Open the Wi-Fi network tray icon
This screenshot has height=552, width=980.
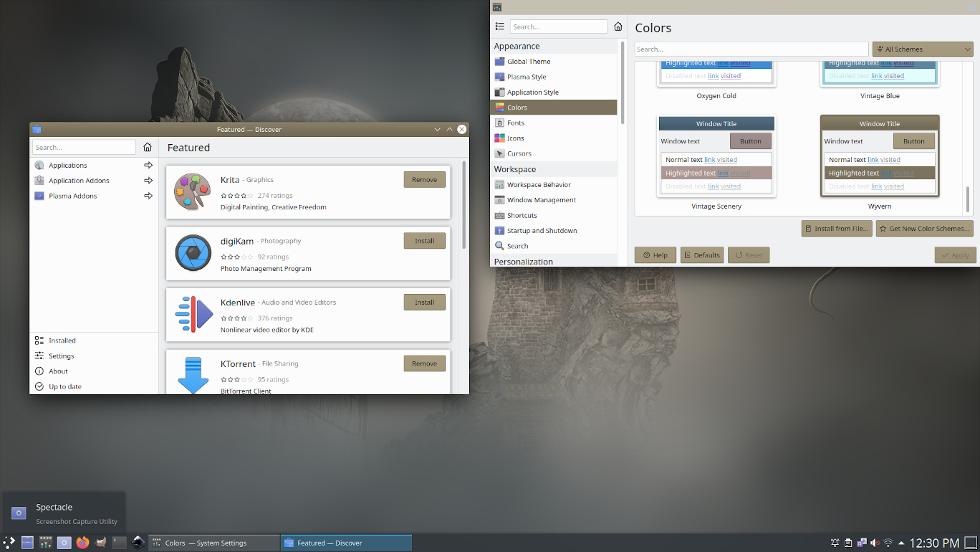(x=888, y=543)
